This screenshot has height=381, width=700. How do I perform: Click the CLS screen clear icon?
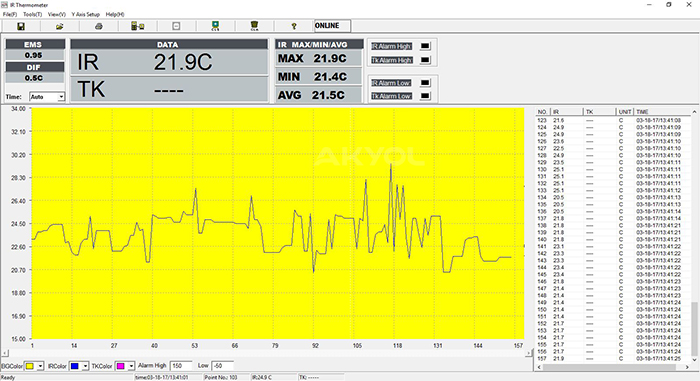(216, 26)
